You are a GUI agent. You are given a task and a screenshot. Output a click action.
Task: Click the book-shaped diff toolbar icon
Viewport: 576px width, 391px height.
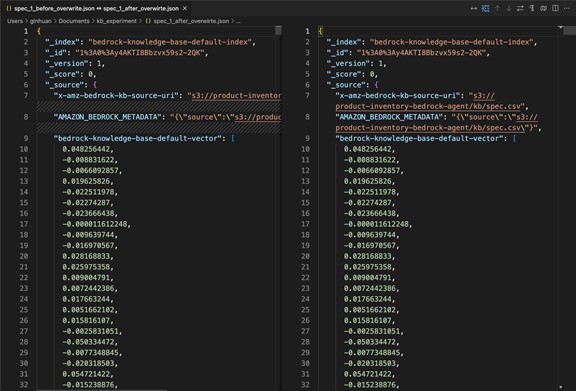pyautogui.click(x=544, y=8)
